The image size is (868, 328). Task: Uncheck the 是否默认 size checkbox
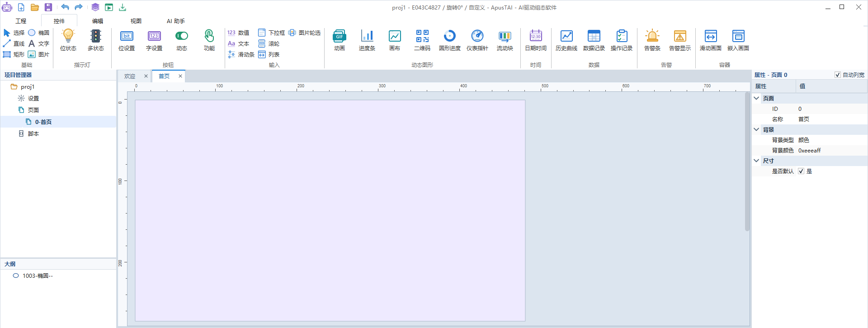[801, 171]
